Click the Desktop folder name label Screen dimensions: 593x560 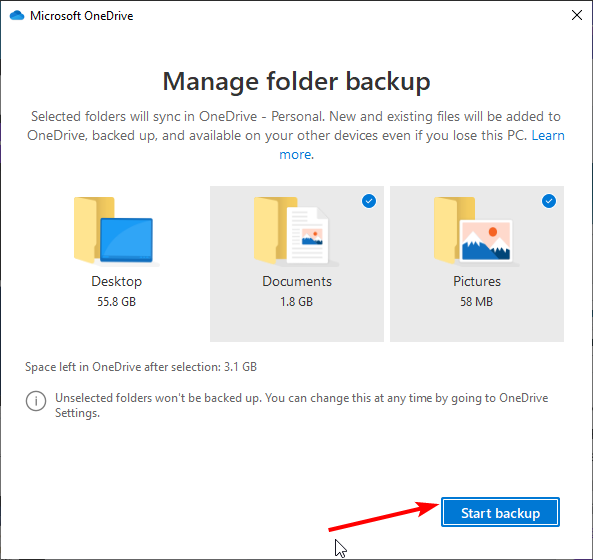pos(116,281)
